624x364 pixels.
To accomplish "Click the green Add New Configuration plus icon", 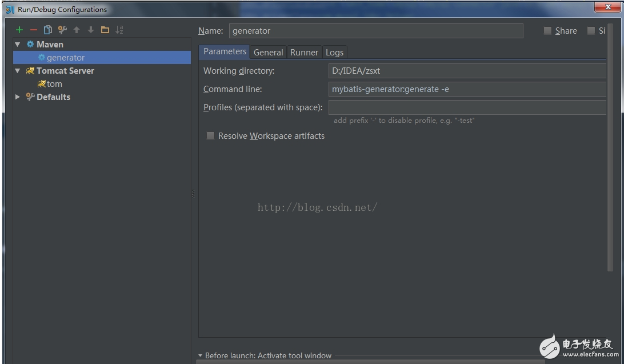I will coord(19,30).
